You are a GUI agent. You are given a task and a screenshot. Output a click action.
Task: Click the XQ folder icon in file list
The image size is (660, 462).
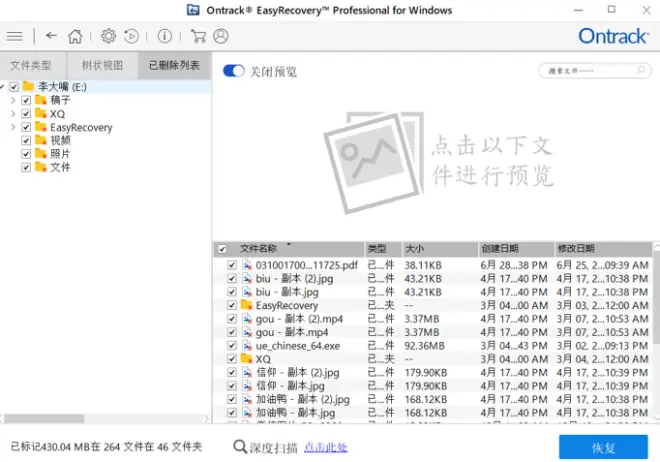[x=246, y=359]
